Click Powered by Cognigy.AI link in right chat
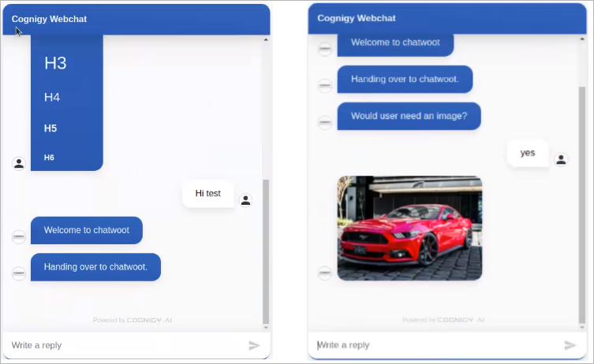This screenshot has height=364, width=594. pos(443,320)
